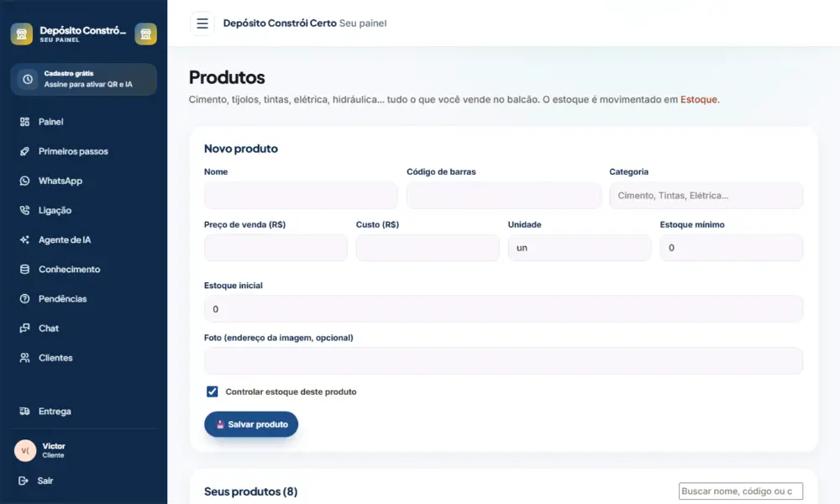Open the Painel menu item
Image resolution: width=840 pixels, height=504 pixels.
[83, 122]
